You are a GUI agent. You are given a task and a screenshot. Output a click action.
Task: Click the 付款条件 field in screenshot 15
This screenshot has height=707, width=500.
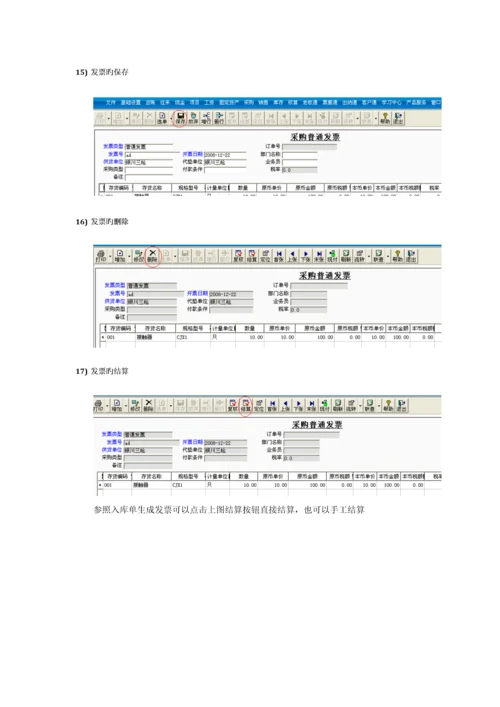point(225,170)
